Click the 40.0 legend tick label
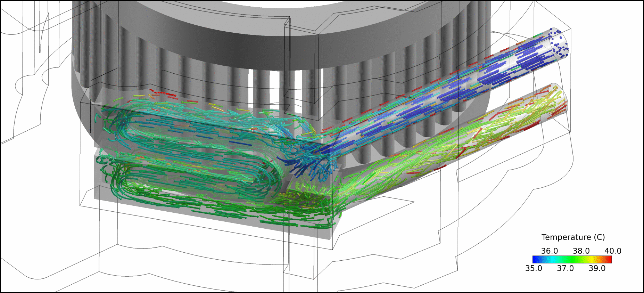Viewport: 644px width, 293px height. pos(613,251)
